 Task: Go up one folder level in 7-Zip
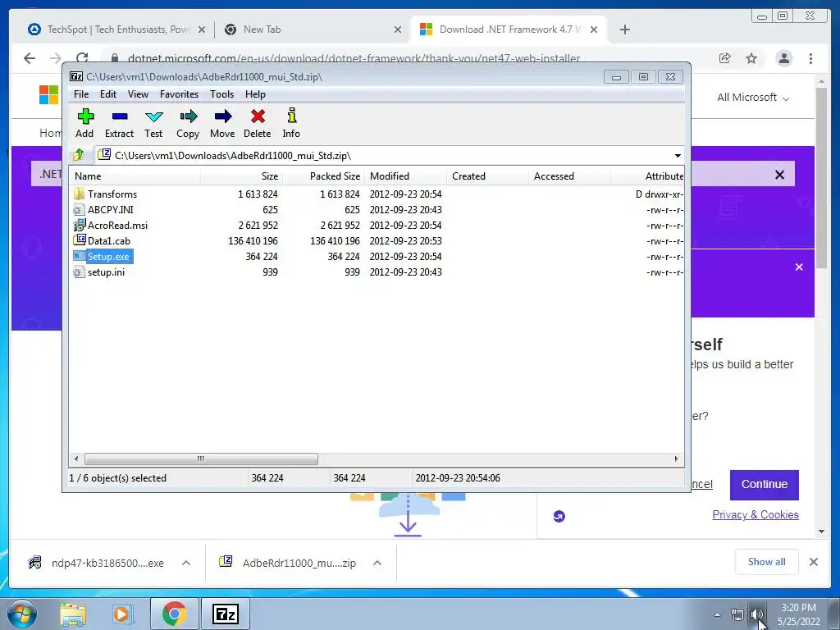click(79, 155)
